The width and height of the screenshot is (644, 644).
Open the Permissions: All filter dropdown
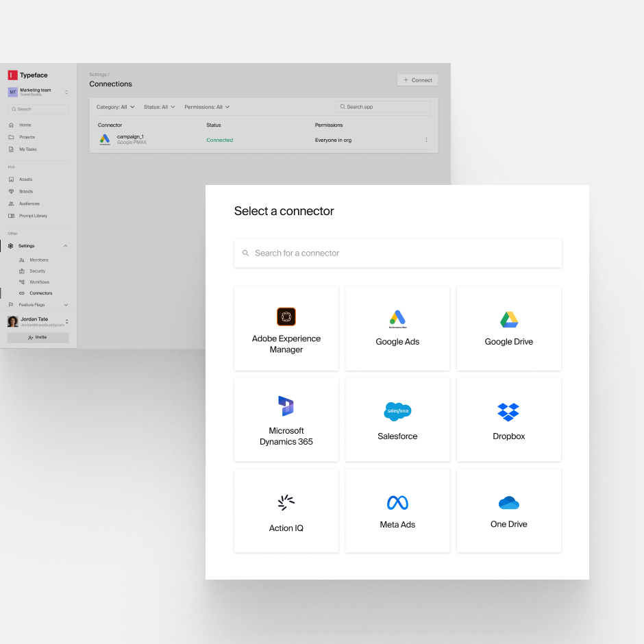pos(207,107)
